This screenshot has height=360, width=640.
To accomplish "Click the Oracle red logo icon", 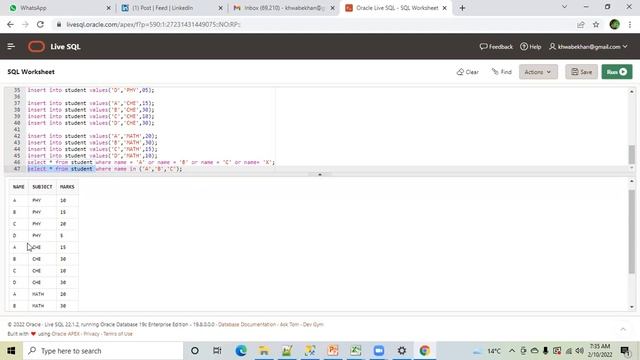I will 36,47.
